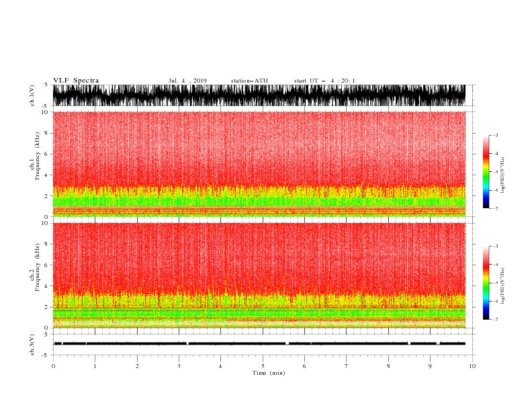Click the "Time (min)" axis label
Viewport: 532px width, 411px height.
(269, 373)
